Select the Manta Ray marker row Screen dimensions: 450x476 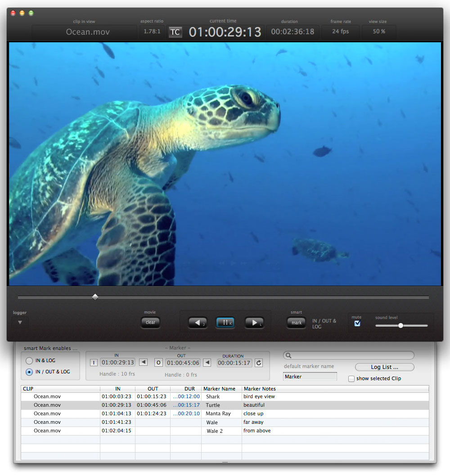coord(218,413)
